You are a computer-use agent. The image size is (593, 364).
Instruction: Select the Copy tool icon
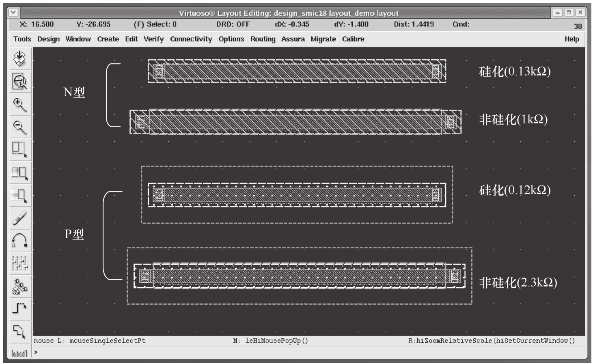coord(19,172)
